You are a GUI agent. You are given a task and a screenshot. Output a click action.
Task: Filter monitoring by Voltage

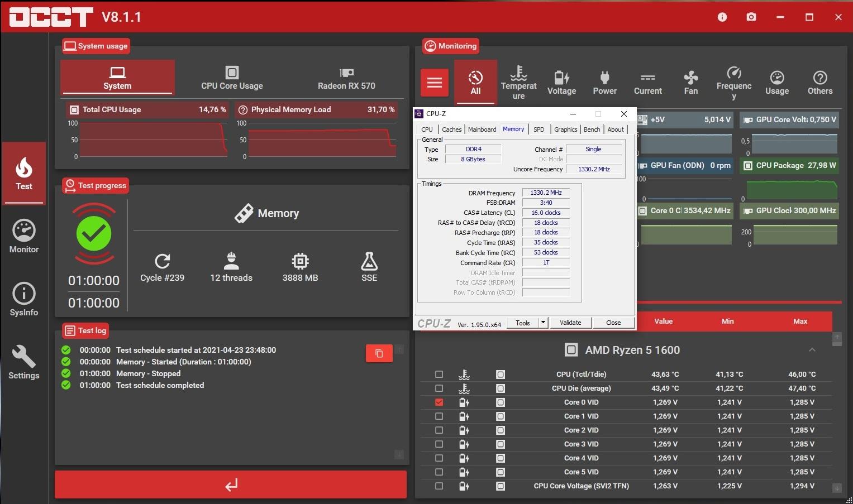(x=561, y=82)
